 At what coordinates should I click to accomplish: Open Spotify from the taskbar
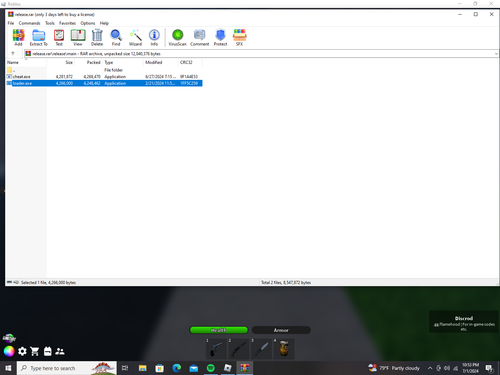click(x=211, y=368)
